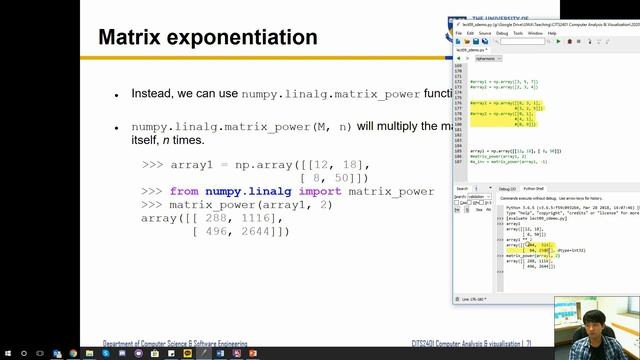Click the Step Out debugger icon

click(x=608, y=41)
